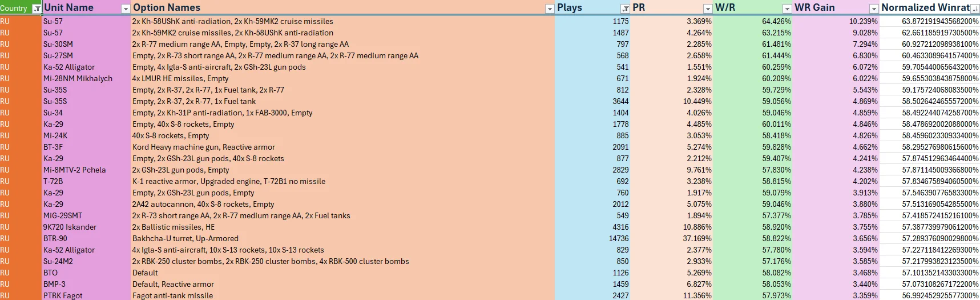The height and width of the screenshot is (300, 980).
Task: Click the '4x LMUR HE missiles, Empty' cell
Action: (343, 78)
